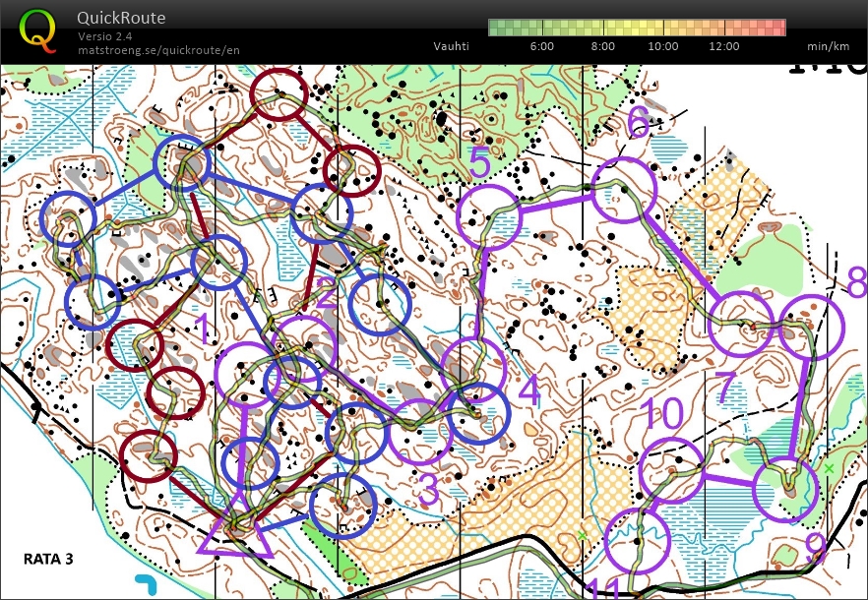
Task: Click the 6:00 pace scale label
Action: [x=542, y=46]
